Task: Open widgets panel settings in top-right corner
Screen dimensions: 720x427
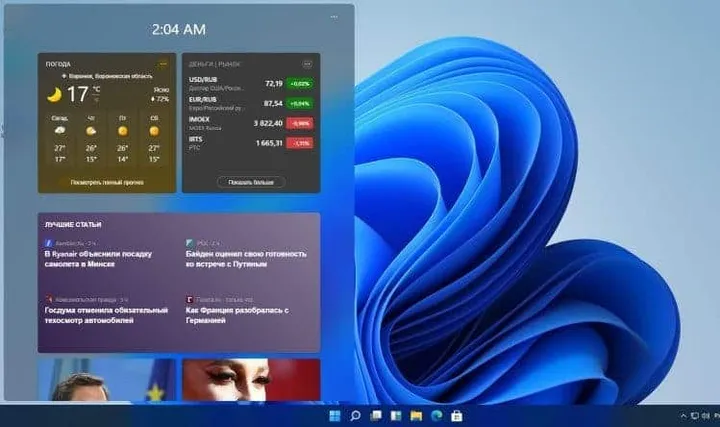Action: (334, 17)
